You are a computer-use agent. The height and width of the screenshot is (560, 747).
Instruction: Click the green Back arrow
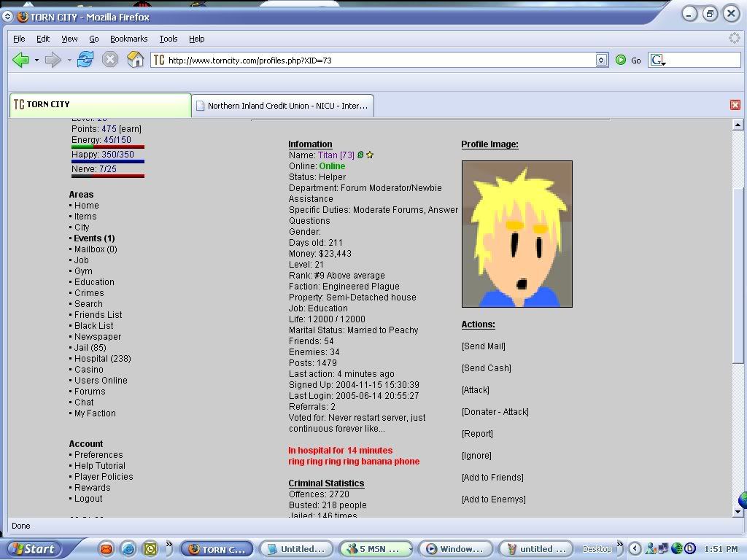(x=20, y=60)
